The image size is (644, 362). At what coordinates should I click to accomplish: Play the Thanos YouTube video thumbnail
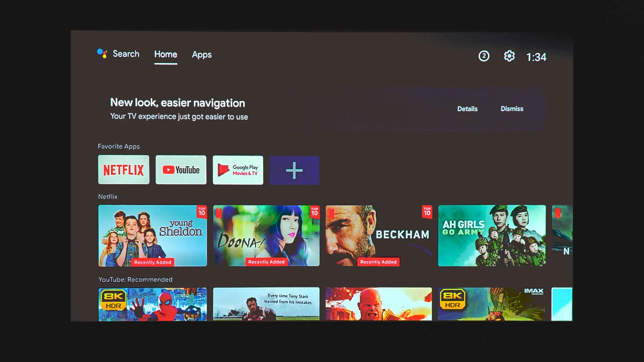[x=379, y=304]
